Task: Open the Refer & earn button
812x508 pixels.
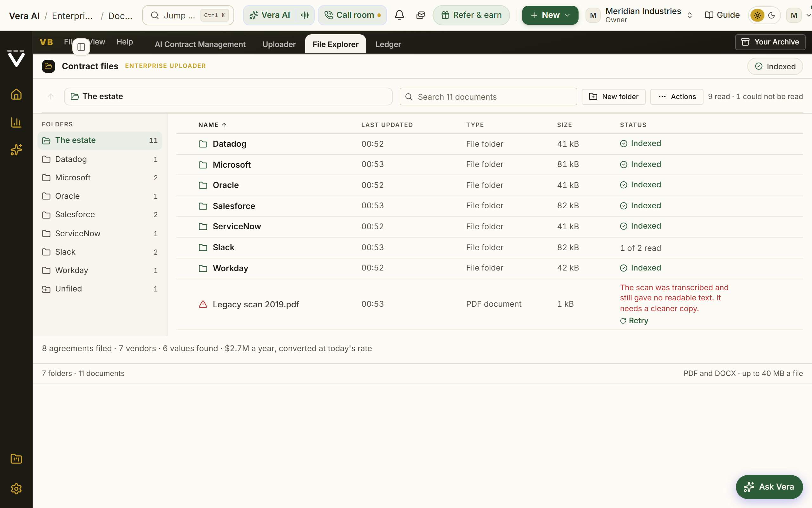Action: click(x=471, y=15)
